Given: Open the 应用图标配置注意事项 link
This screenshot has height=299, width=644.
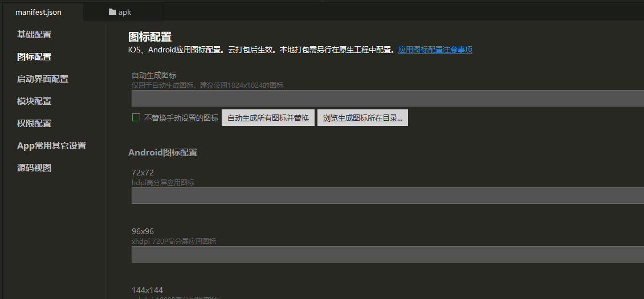Looking at the screenshot, I should coord(435,50).
